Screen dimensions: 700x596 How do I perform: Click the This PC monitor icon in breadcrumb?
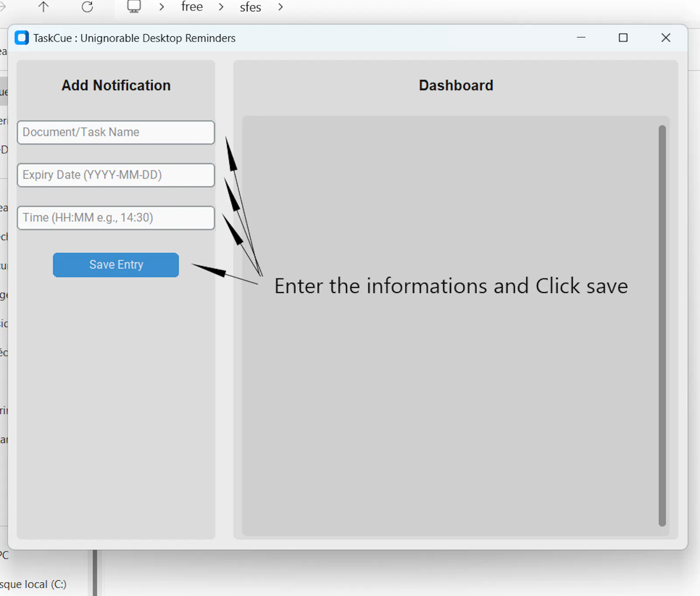coord(134,7)
